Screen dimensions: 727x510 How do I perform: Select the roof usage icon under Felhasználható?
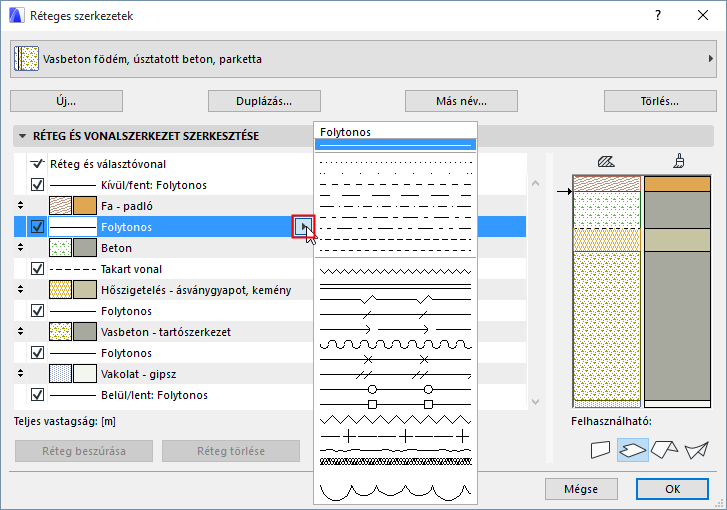664,449
